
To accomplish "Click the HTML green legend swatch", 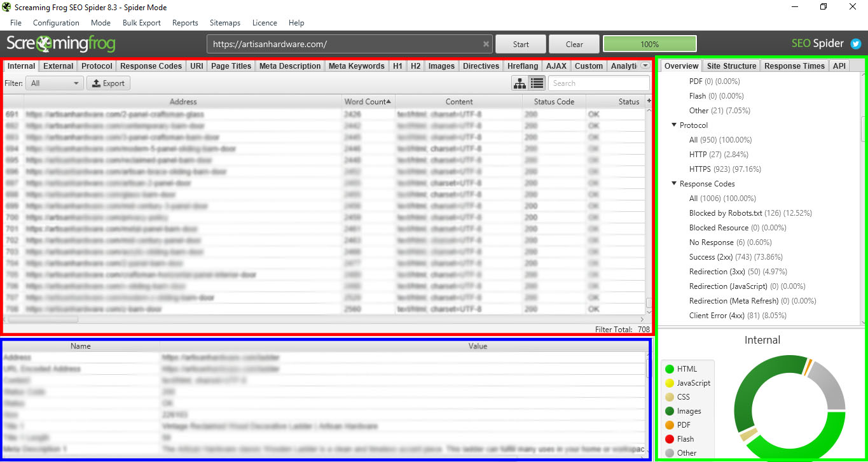I will [669, 369].
